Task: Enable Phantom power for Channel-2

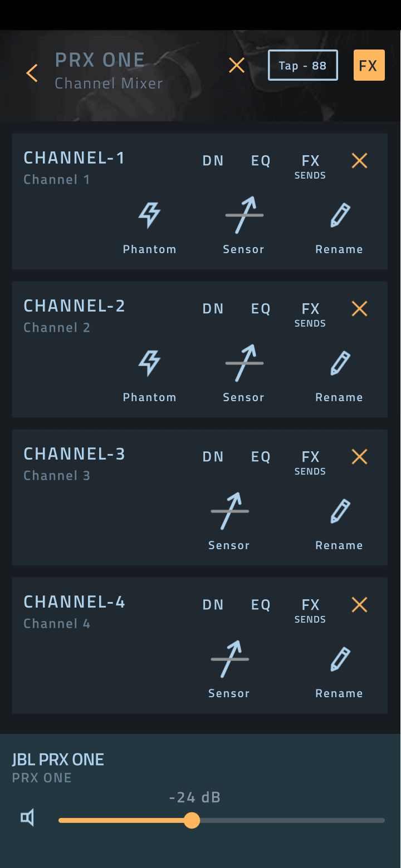Action: click(x=149, y=364)
